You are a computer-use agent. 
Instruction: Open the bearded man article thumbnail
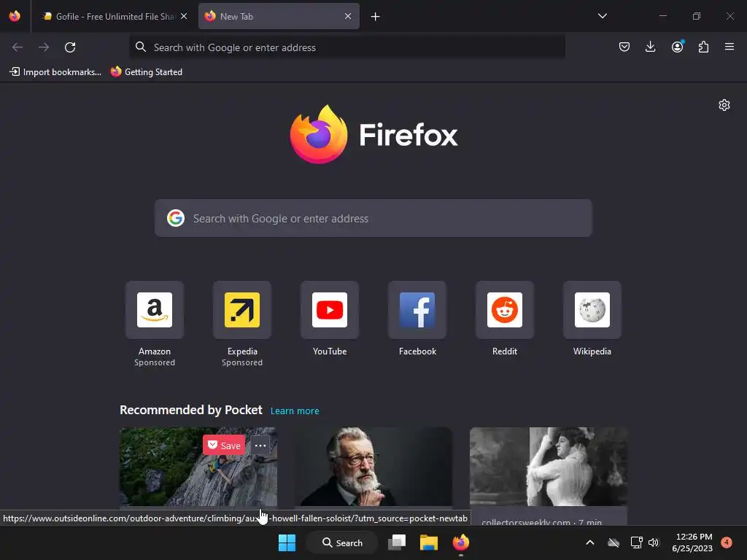(x=373, y=467)
